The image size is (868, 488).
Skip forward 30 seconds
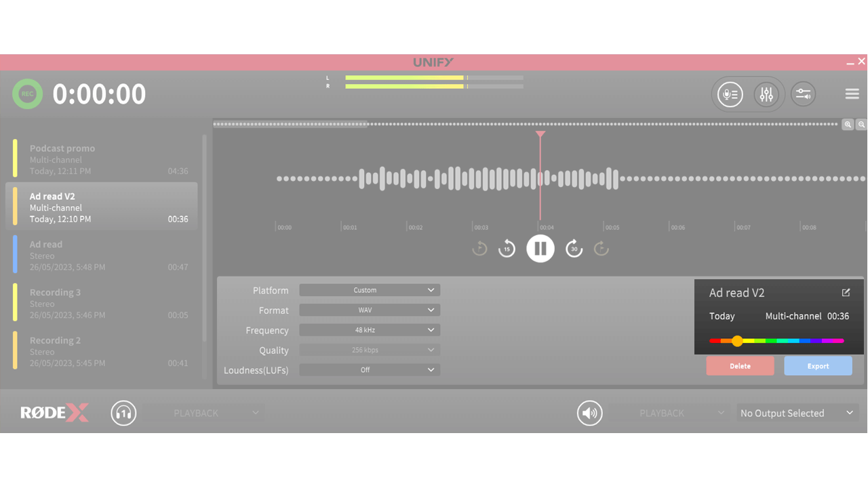[574, 248]
